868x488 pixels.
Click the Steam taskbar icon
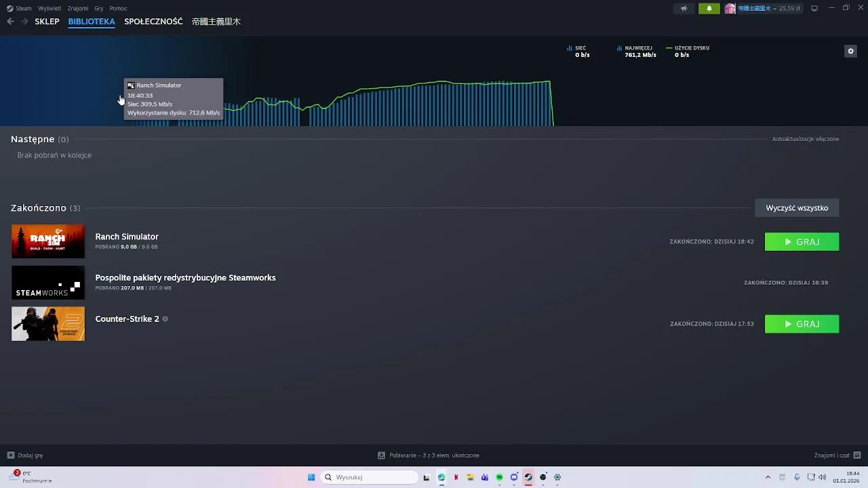pos(528,477)
